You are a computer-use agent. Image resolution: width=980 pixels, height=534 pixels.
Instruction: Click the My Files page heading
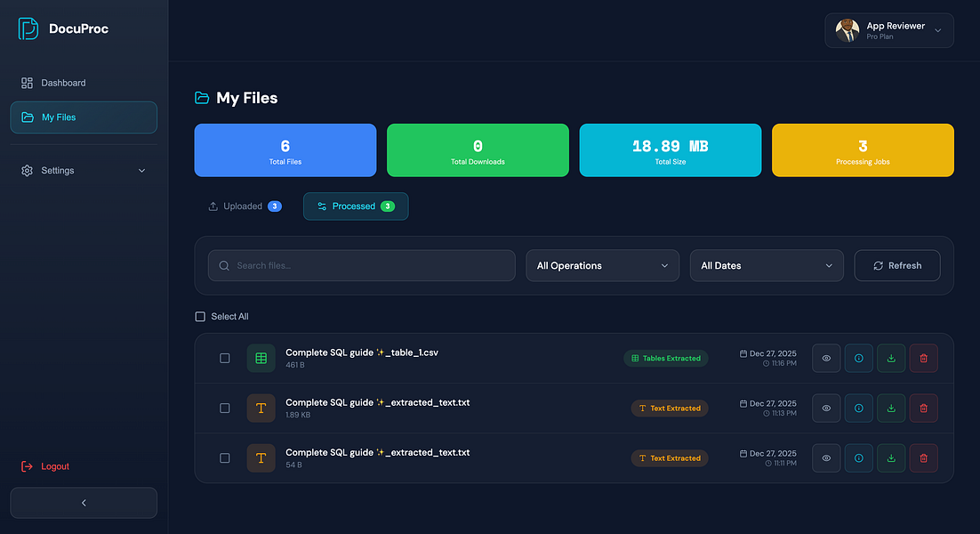(247, 98)
